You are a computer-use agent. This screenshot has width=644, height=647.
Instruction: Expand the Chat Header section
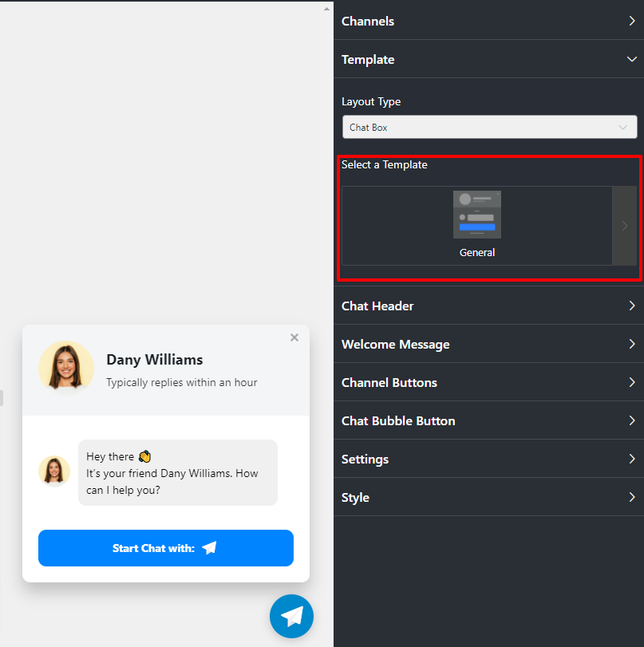[x=632, y=306]
